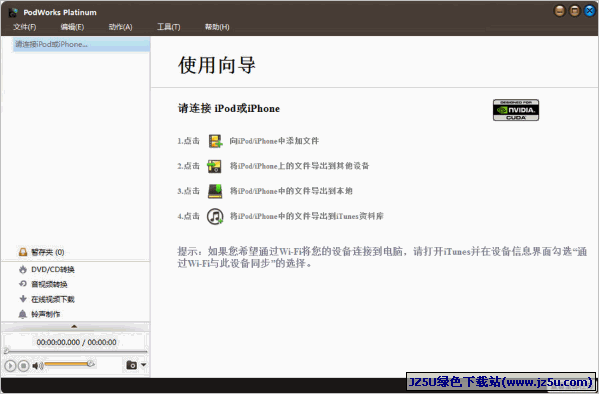Open the 工具(T) menu
Screen dimensions: 599x394
[x=168, y=27]
